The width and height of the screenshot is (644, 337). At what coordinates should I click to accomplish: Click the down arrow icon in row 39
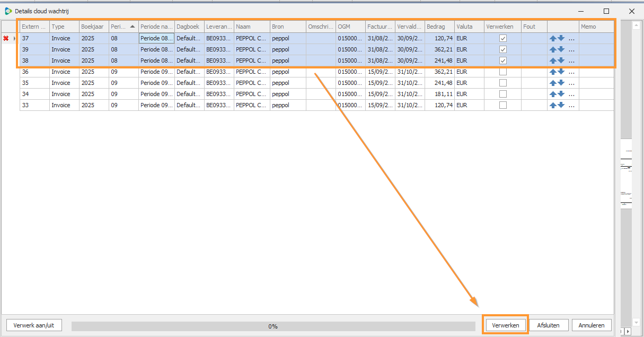(561, 49)
